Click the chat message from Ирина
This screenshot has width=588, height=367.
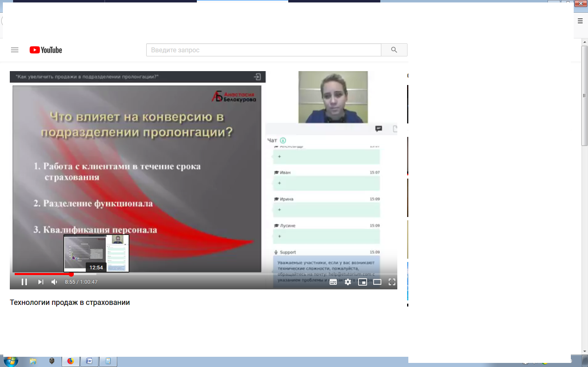pos(327,210)
